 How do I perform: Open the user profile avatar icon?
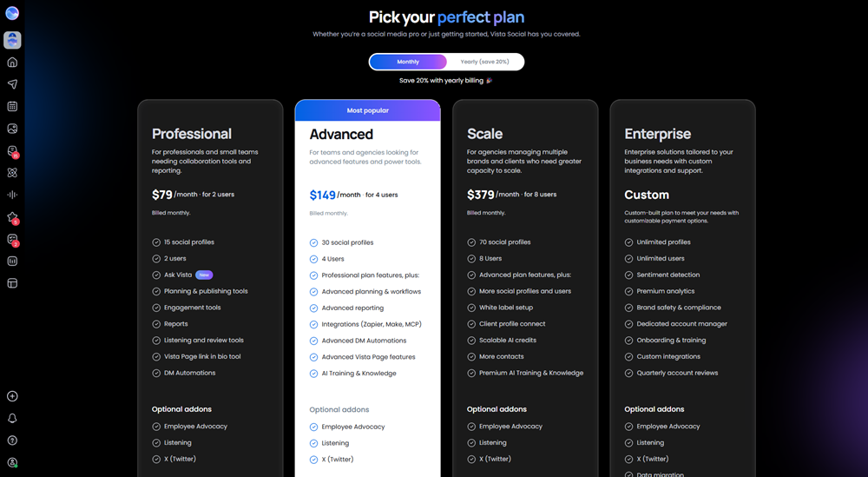(x=12, y=462)
